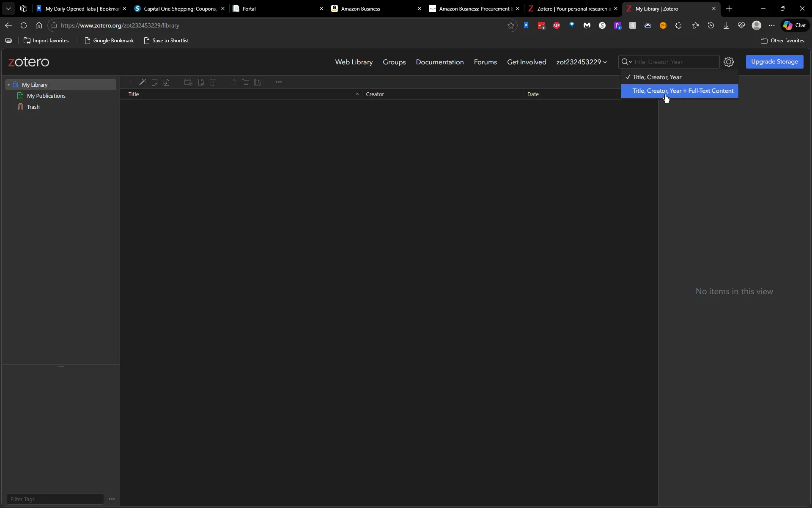Expand the toolbar overflow ellipsis menu
The height and width of the screenshot is (508, 812).
pos(279,82)
